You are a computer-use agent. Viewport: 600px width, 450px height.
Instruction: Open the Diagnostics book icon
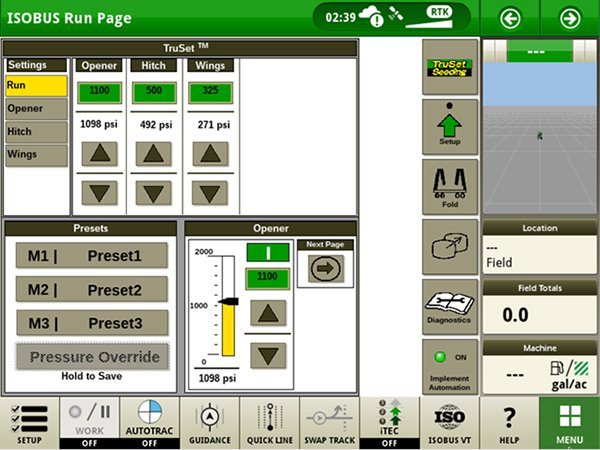449,304
